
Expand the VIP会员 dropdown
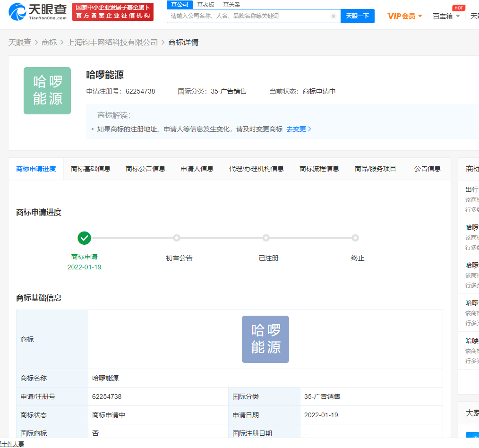pyautogui.click(x=404, y=16)
